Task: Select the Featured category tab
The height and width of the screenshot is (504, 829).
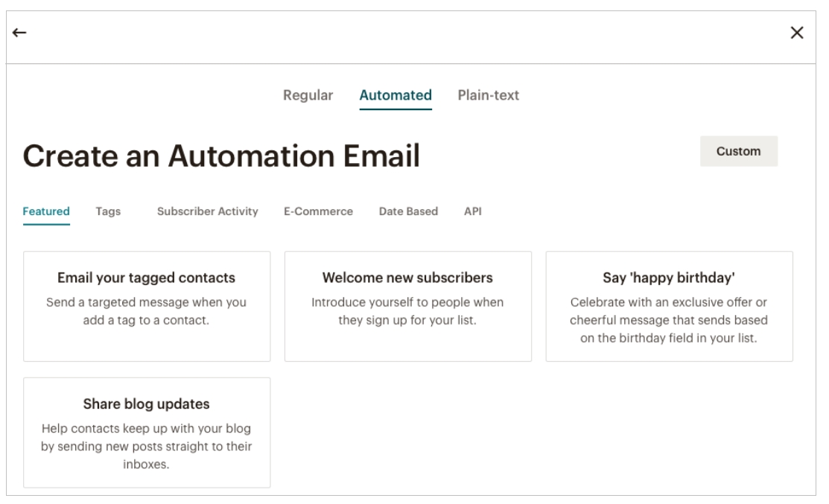Action: 46,211
